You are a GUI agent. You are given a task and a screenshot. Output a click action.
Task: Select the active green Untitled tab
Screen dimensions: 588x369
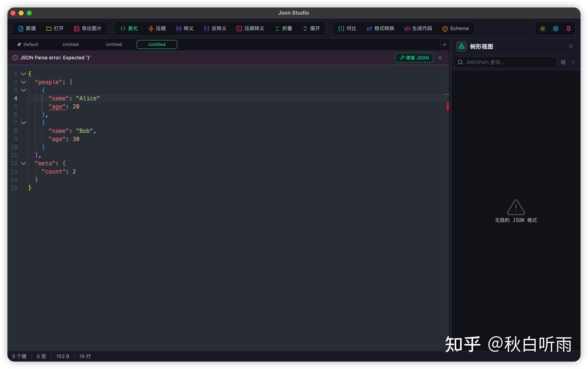coord(157,44)
